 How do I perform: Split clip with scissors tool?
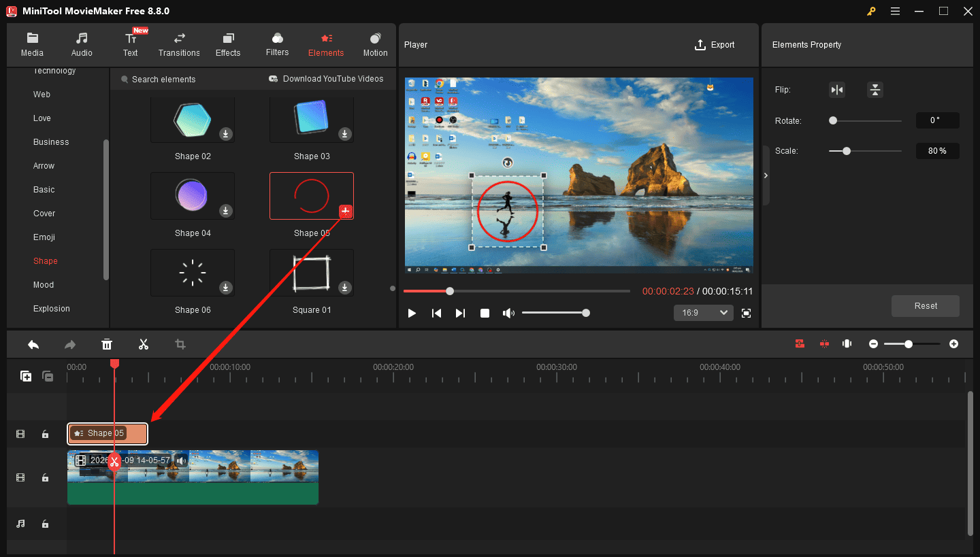(x=144, y=344)
